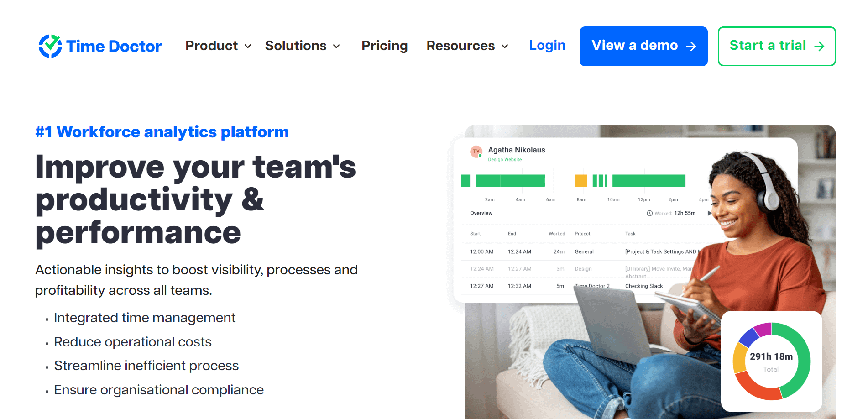Expand the Product dropdown chevron
Image resolution: width=868 pixels, height=419 pixels.
[x=248, y=46]
